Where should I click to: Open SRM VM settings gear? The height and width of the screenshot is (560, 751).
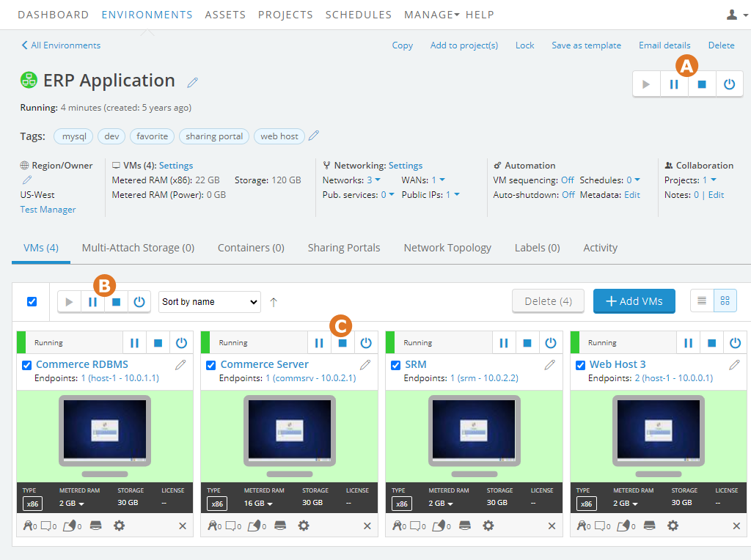488,526
